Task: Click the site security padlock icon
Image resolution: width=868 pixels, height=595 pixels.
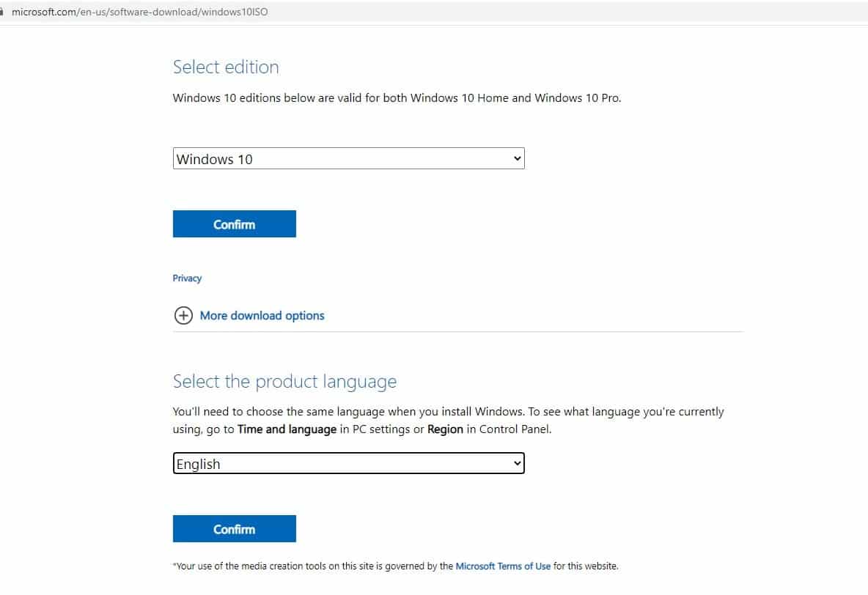Action: point(7,11)
